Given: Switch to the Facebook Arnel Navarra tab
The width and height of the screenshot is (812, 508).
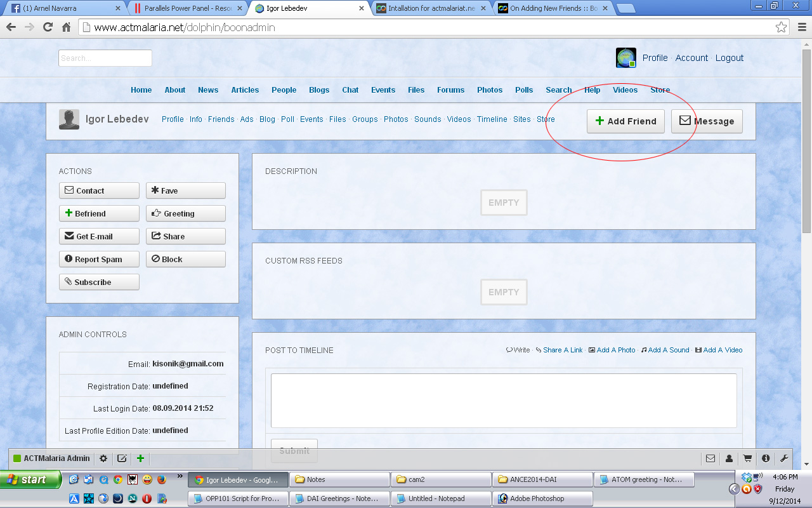Looking at the screenshot, I should (x=65, y=8).
